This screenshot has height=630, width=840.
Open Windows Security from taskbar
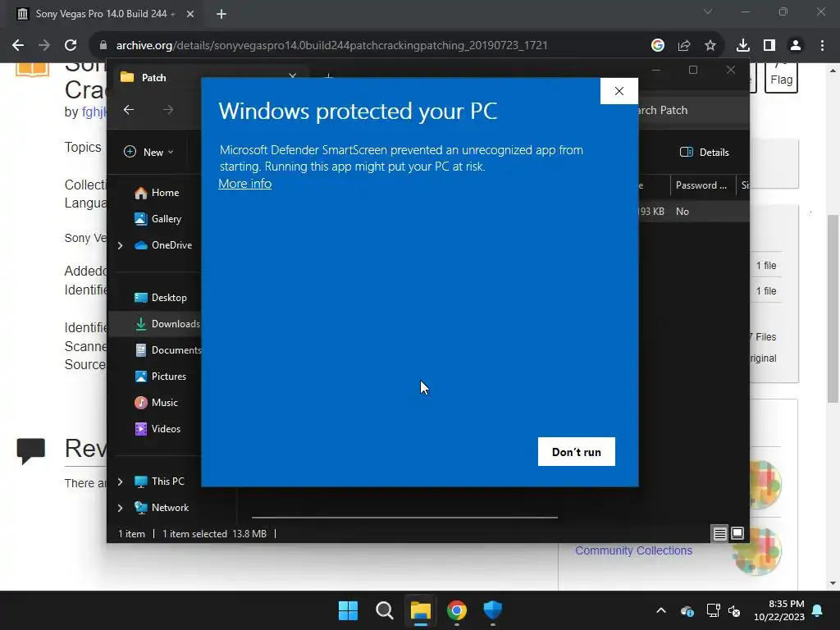pos(493,610)
